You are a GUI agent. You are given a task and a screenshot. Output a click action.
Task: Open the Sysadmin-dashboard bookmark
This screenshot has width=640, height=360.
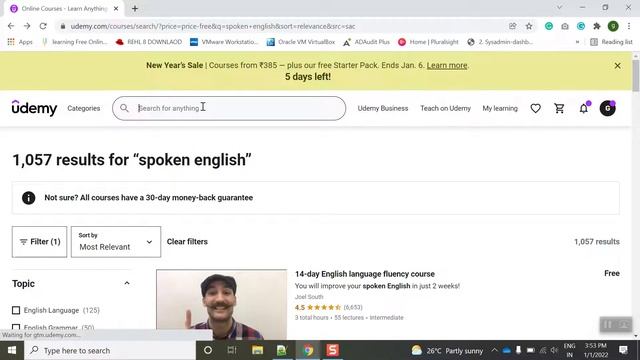(500, 42)
